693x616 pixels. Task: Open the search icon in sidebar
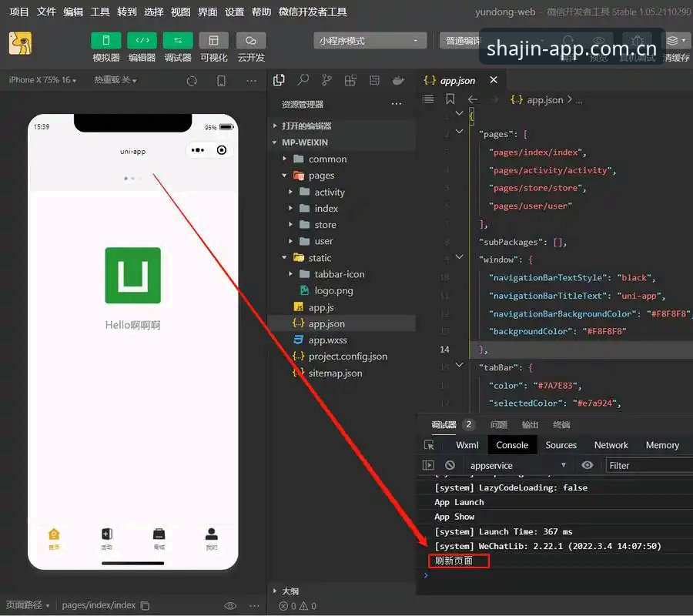click(303, 80)
